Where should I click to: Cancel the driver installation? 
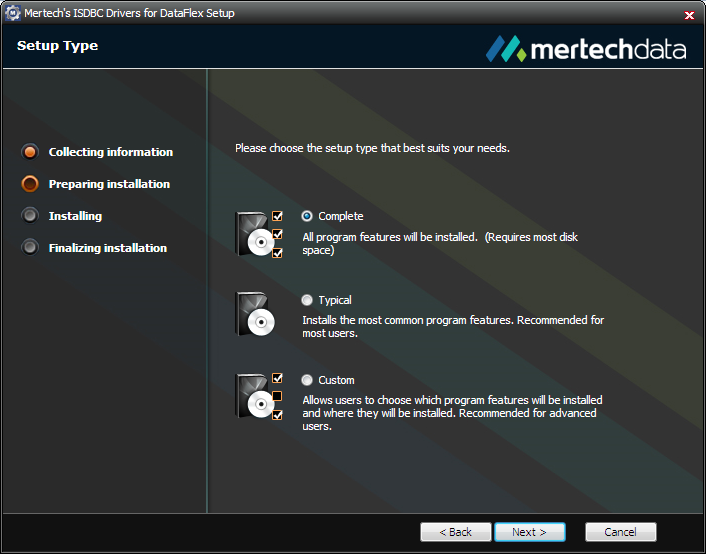[x=620, y=532]
